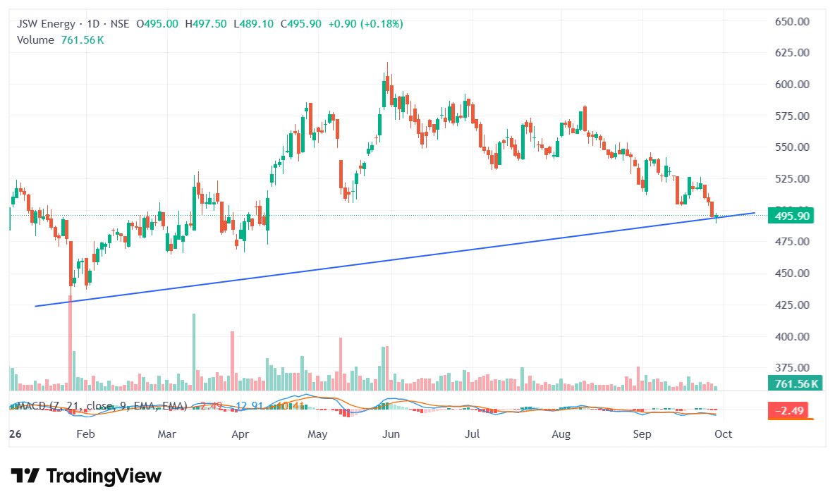Click the green 495.90 current price tag
This screenshot has height=504, width=835.
coord(791,216)
